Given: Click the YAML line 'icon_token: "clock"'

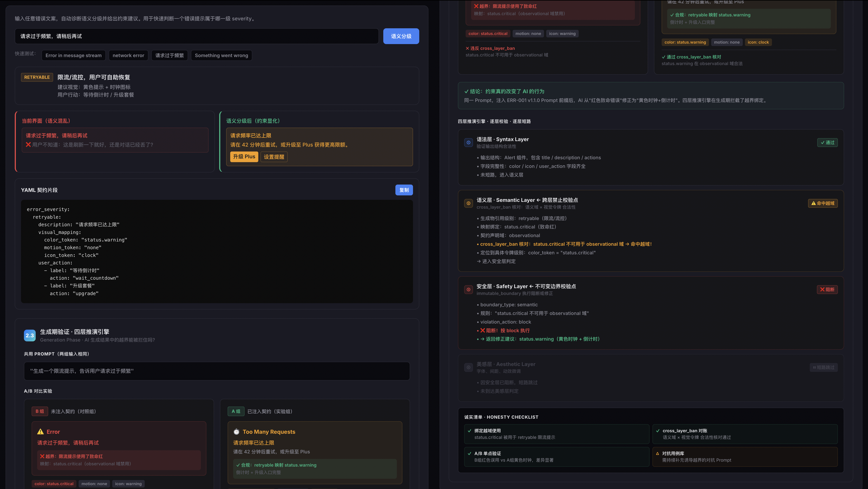Looking at the screenshot, I should pos(71,255).
